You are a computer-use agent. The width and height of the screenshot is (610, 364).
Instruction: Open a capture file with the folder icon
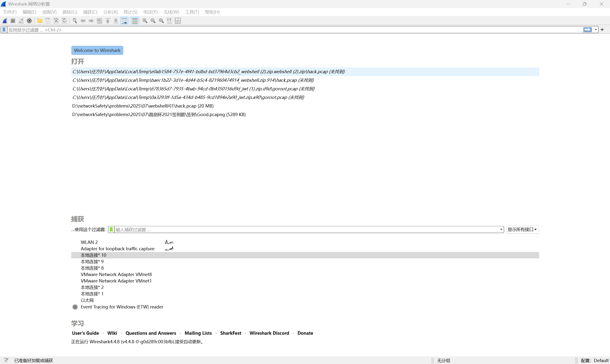pyautogui.click(x=40, y=21)
